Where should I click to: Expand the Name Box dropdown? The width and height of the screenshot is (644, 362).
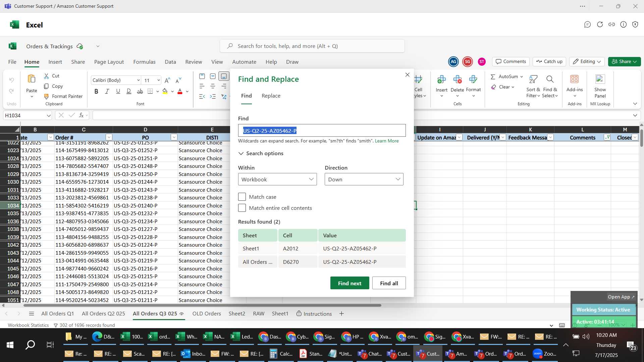(x=49, y=116)
